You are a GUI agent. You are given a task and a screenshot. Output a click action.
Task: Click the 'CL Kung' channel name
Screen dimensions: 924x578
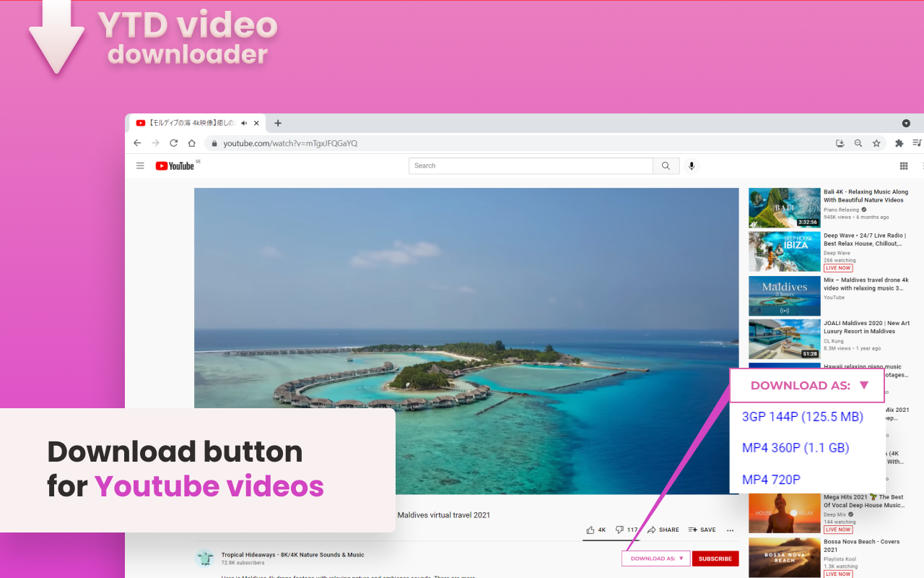click(833, 340)
